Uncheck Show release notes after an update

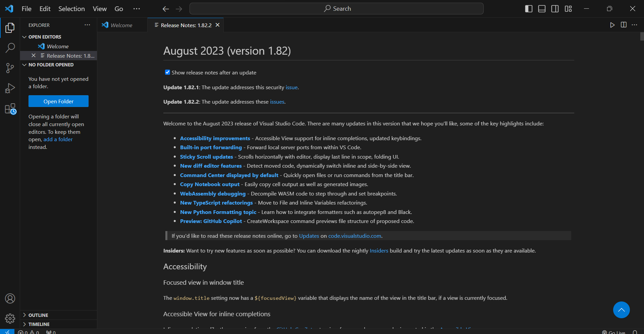coord(167,72)
